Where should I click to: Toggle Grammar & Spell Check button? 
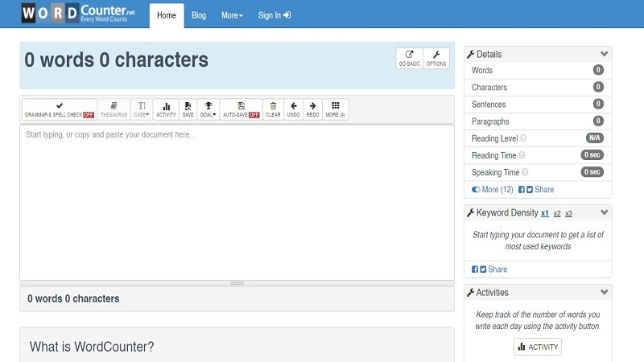[60, 109]
